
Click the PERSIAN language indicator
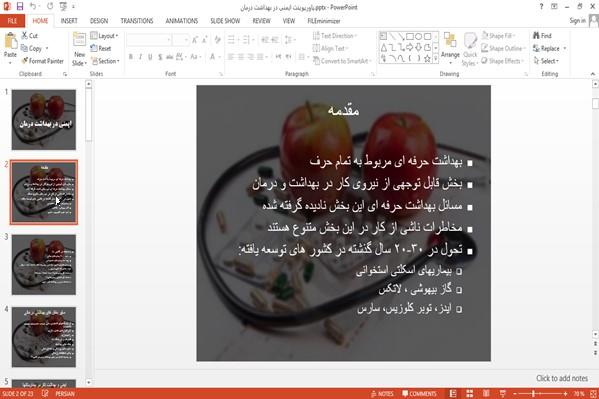65,394
